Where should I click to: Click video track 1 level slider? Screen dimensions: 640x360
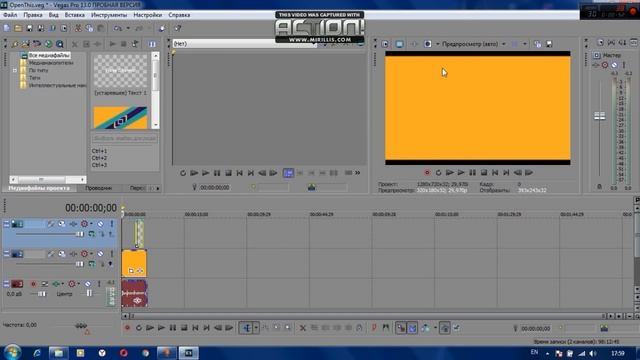click(x=80, y=234)
